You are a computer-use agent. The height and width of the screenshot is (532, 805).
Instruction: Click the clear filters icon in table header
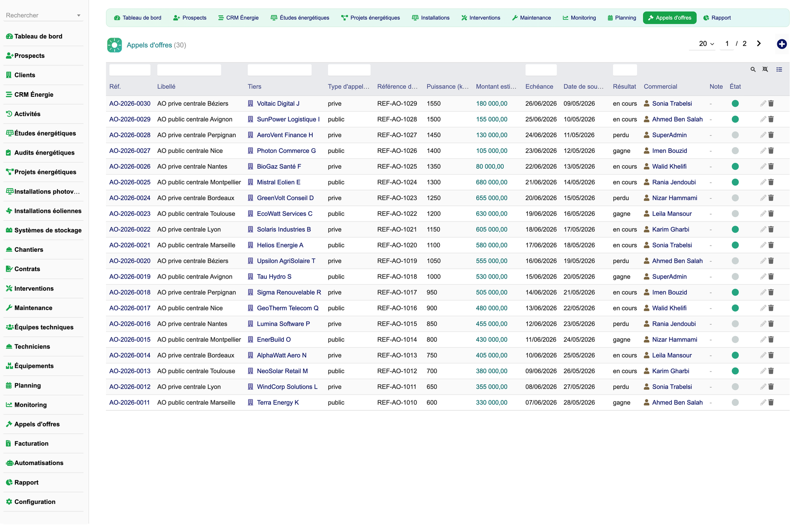pos(765,69)
